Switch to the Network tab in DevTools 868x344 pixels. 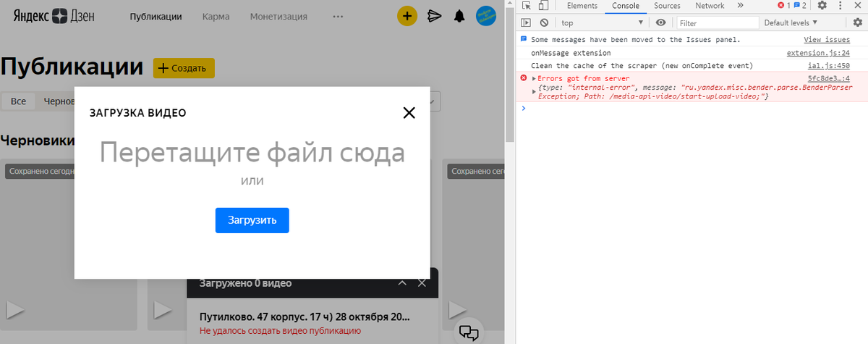[x=710, y=6]
